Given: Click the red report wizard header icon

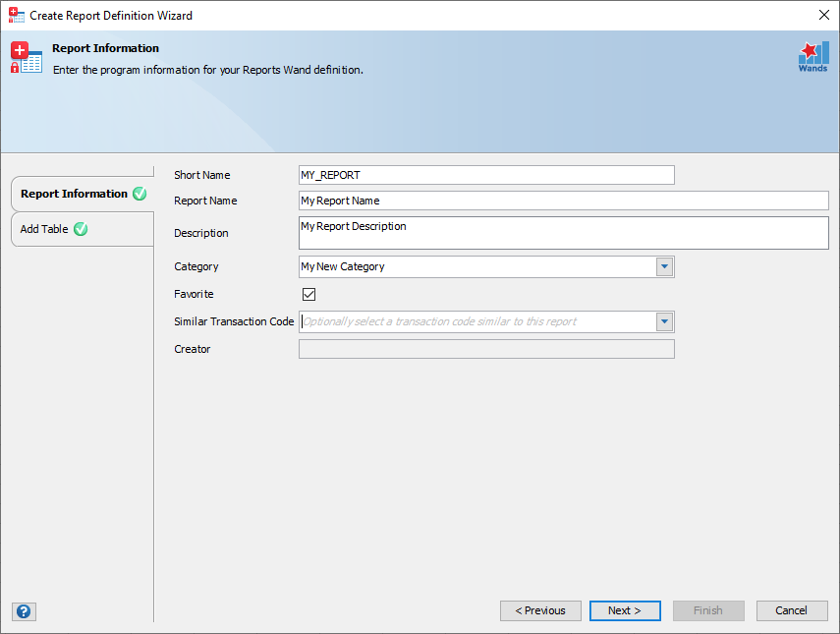Looking at the screenshot, I should (25, 56).
